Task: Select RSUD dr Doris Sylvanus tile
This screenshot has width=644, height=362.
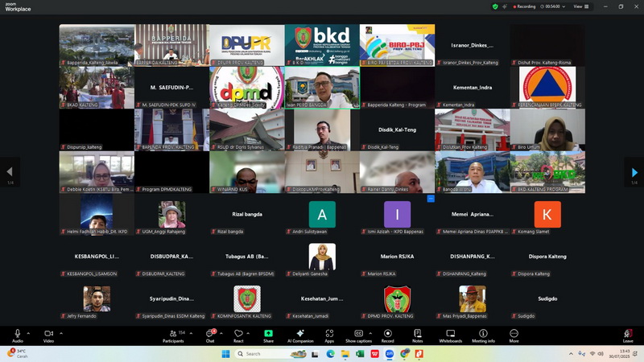Action: [x=247, y=130]
